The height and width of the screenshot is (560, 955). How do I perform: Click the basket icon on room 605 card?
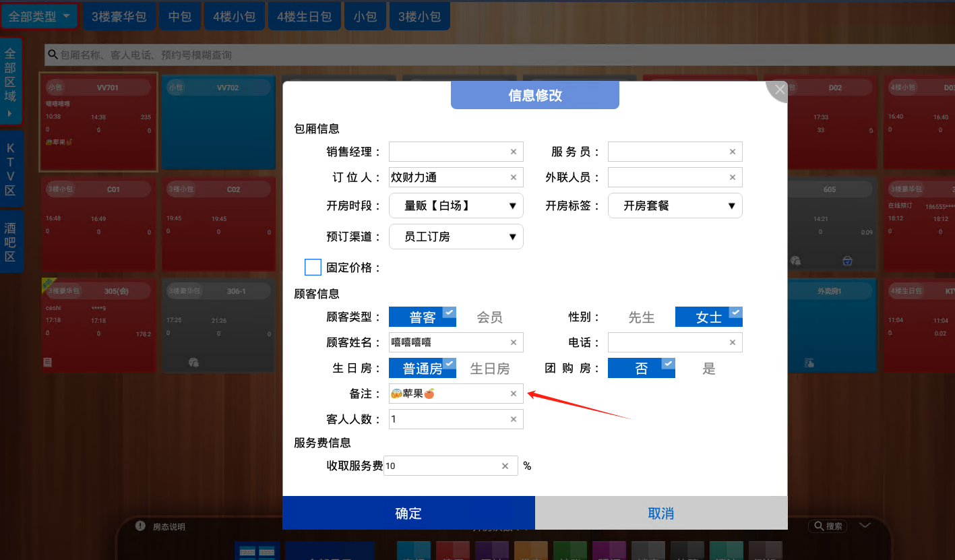click(x=847, y=261)
